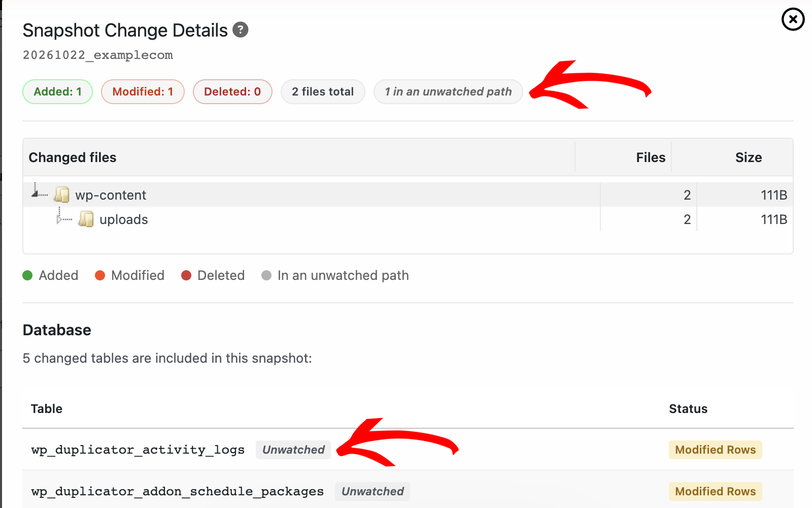Click the uploads folder icon
Image resolution: width=812 pixels, height=508 pixels.
point(86,219)
